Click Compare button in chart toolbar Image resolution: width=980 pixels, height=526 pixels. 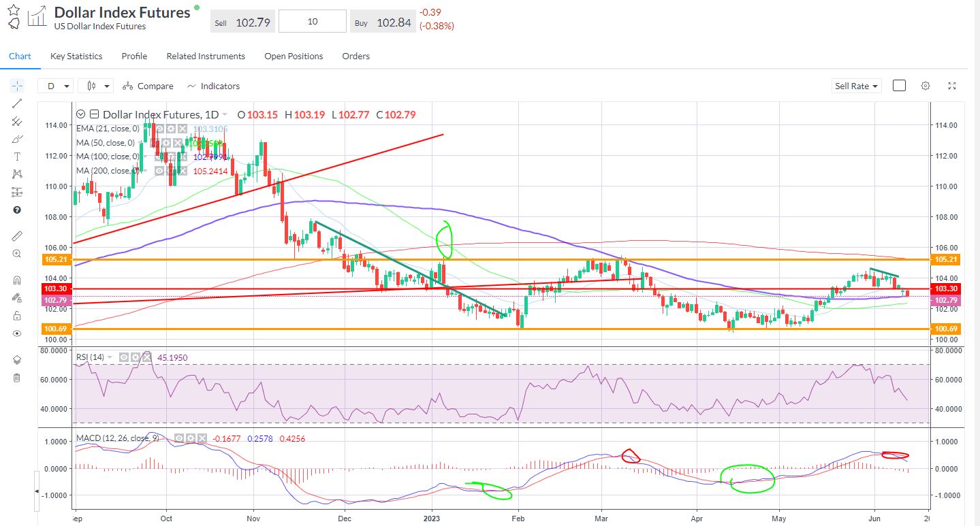point(148,86)
